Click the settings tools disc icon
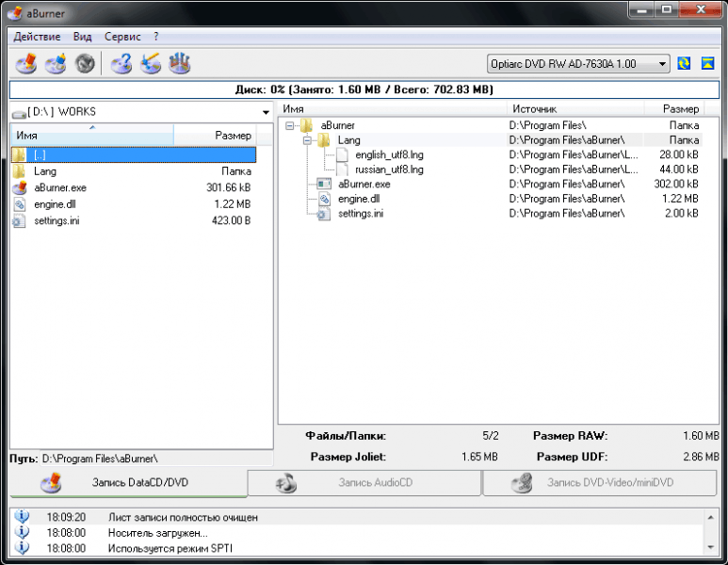Image resolution: width=728 pixels, height=565 pixels. coord(180,63)
